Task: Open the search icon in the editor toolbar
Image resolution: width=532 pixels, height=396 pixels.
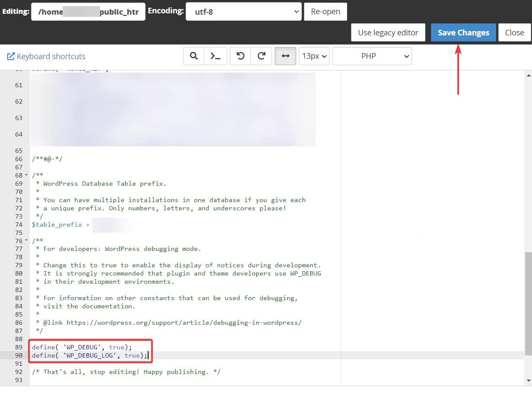Action: coord(193,56)
